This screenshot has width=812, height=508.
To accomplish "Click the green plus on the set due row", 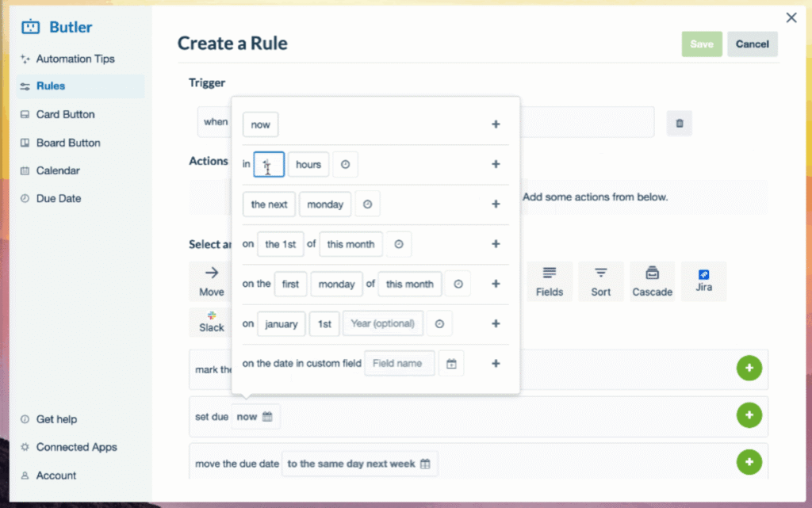I will point(749,414).
